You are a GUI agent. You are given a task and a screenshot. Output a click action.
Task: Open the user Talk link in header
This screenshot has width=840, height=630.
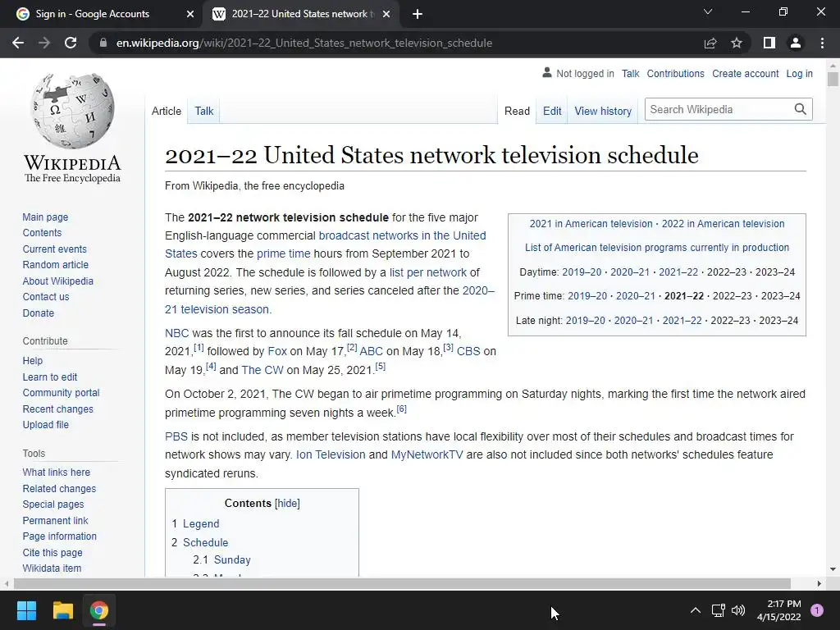[630, 73]
